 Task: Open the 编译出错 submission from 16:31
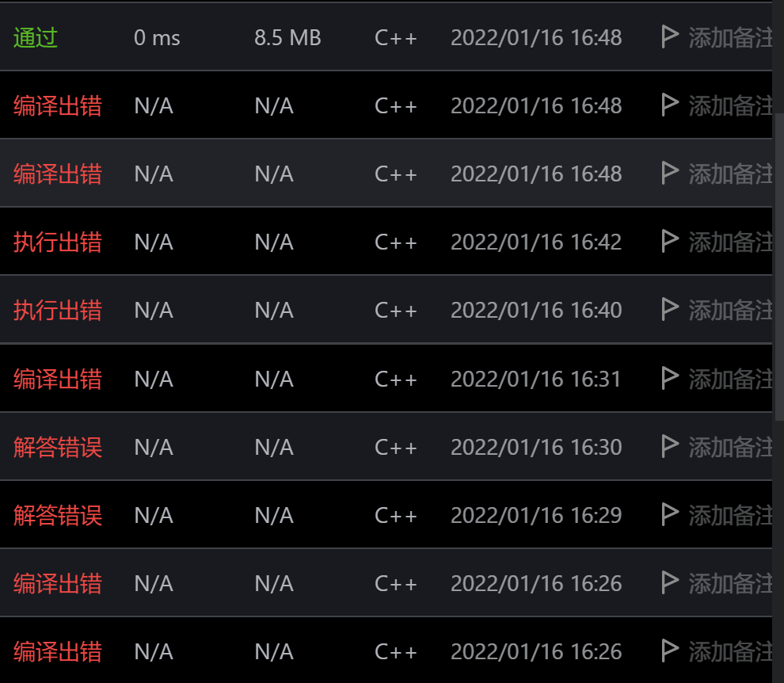57,379
